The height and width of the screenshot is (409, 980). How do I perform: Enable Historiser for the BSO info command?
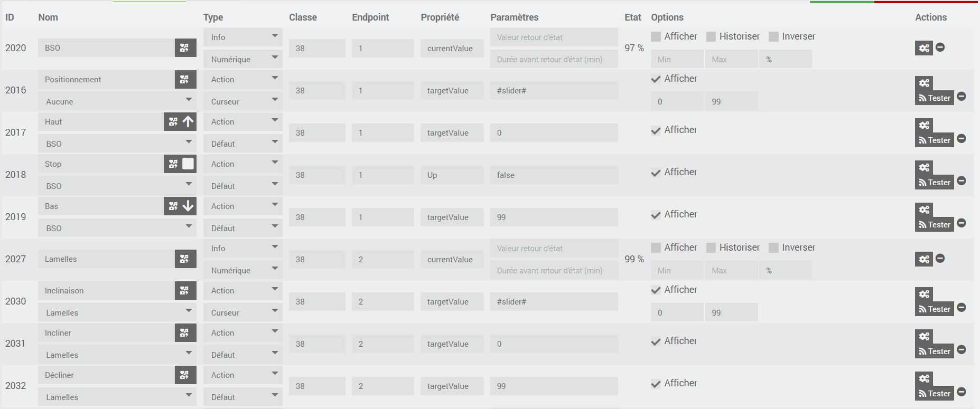point(711,36)
